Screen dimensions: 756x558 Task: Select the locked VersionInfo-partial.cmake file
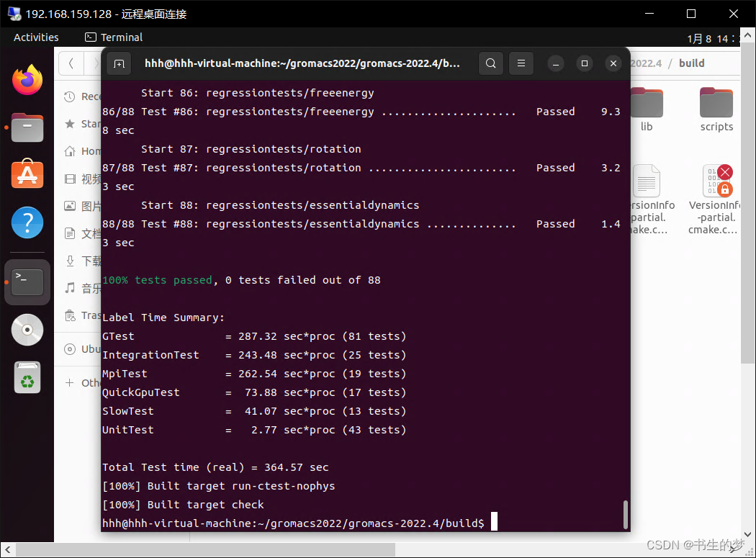pos(716,199)
